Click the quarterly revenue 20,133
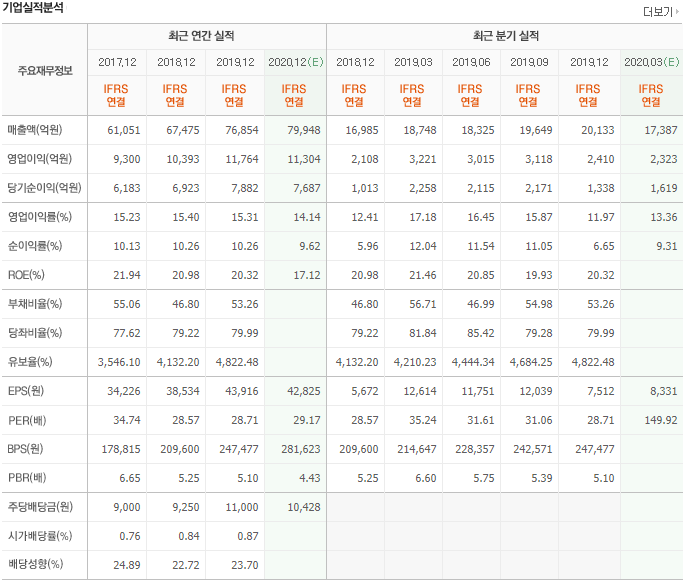Image resolution: width=692 pixels, height=583 pixels. point(598,130)
